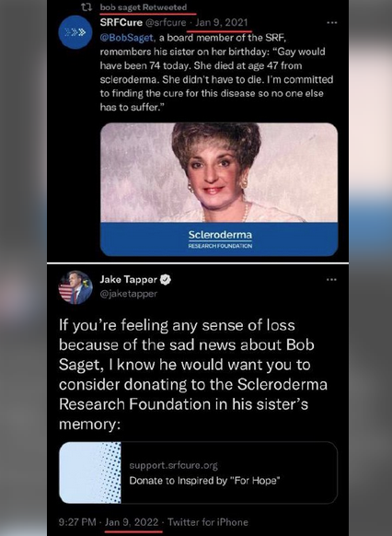
Task: Open the SRFCure account name
Action: coord(121,22)
